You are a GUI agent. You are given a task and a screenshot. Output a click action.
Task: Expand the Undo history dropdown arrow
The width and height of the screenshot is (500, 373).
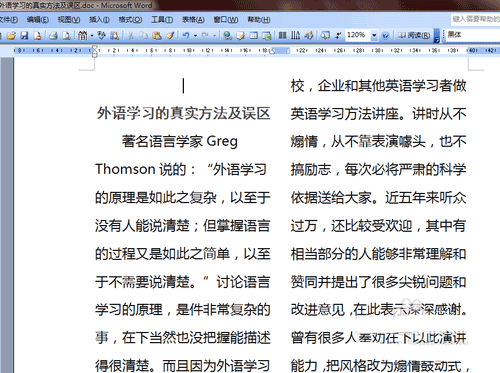coord(195,35)
